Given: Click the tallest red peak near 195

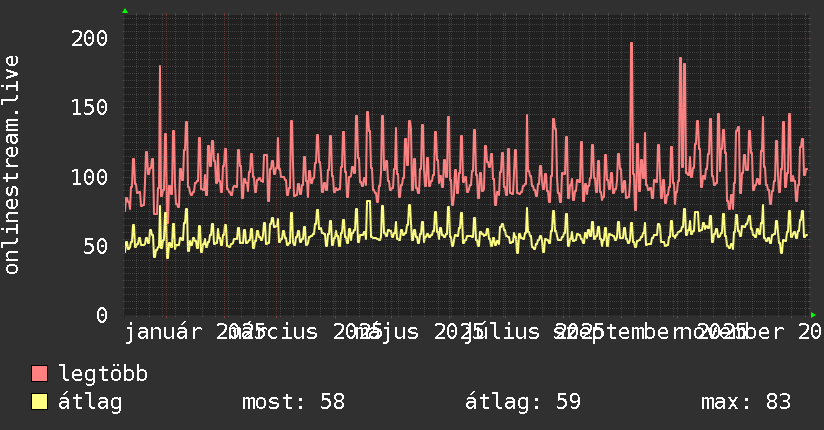Looking at the screenshot, I should click(631, 44).
